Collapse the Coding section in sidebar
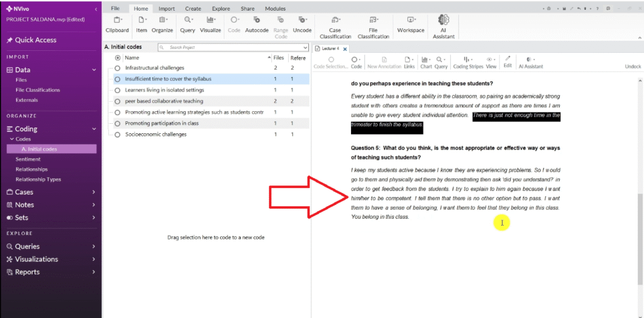The height and width of the screenshot is (318, 644). 93,129
